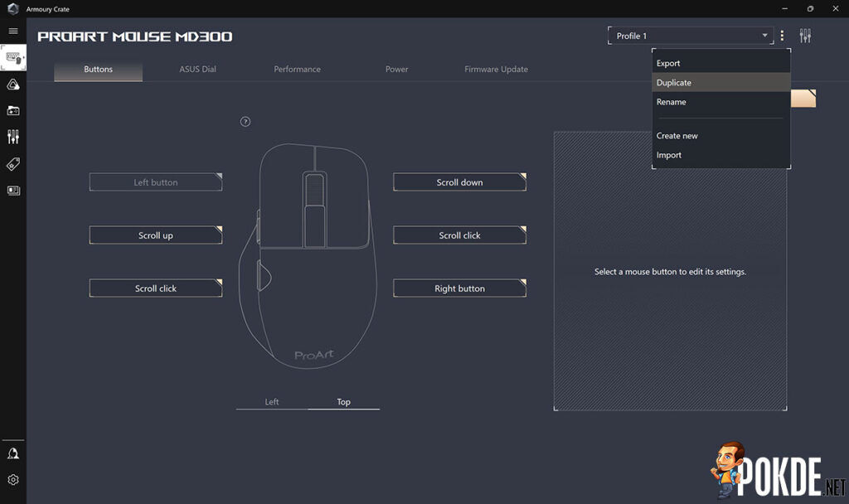Image resolution: width=849 pixels, height=504 pixels.
Task: Open the sliders icon beside profile menu
Action: [805, 36]
